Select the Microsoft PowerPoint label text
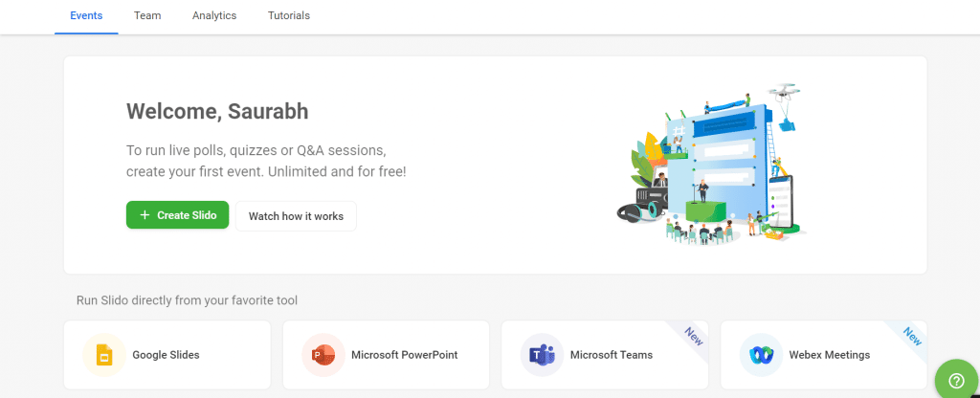Image resolution: width=980 pixels, height=398 pixels. 404,355
